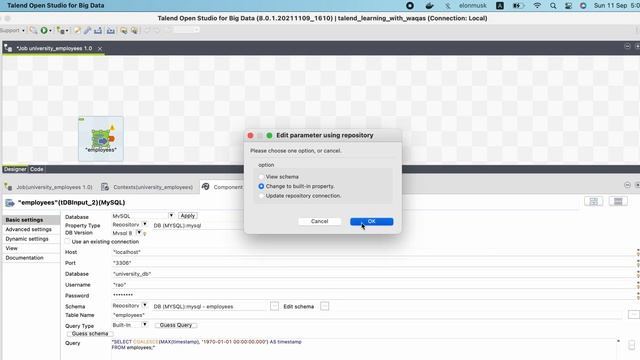The image size is (640, 360).
Task: Click the Guess schema button
Action: coord(89,333)
